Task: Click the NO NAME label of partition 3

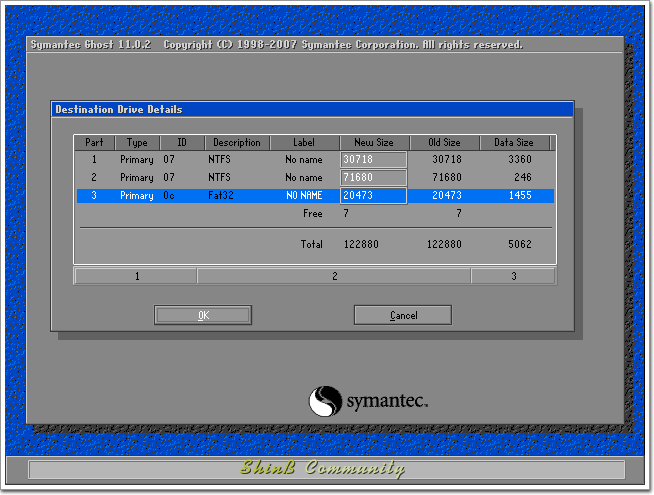Action: point(304,196)
